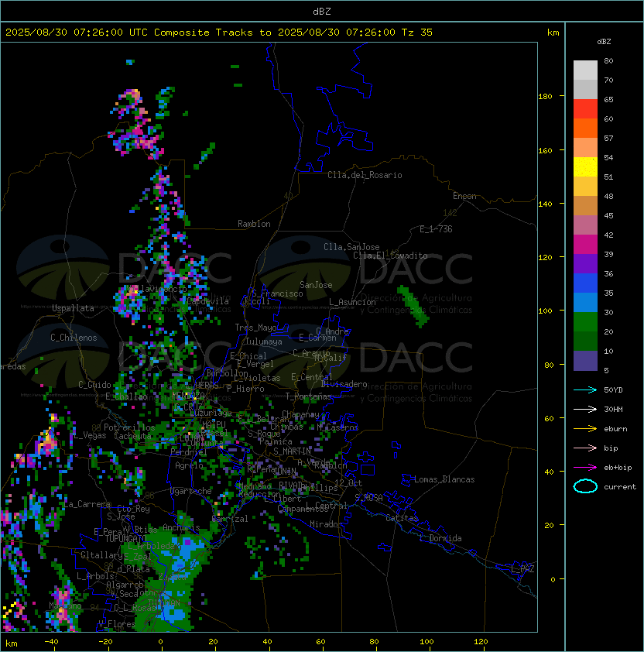
Task: Click the 'C_Chilenos' map label
Action: (x=74, y=338)
